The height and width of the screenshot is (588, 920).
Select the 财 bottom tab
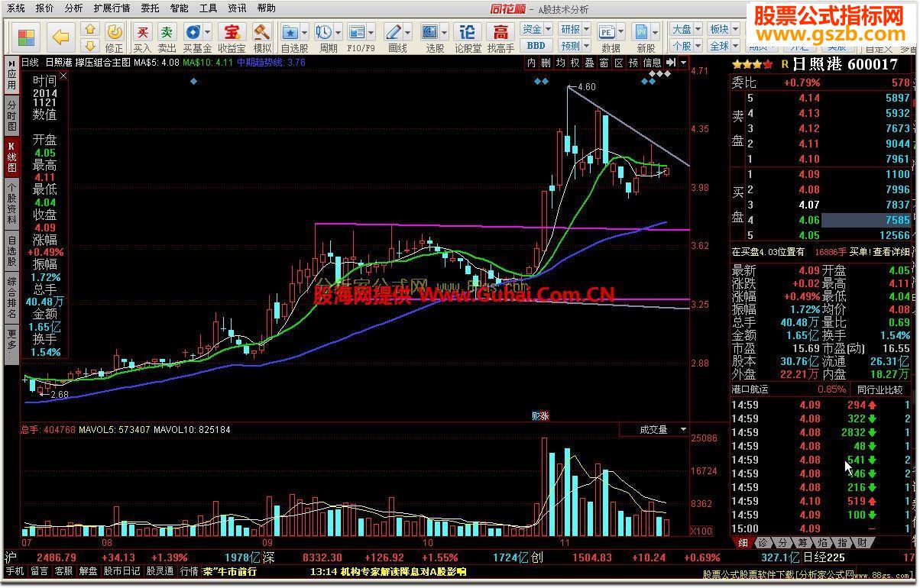(862, 542)
